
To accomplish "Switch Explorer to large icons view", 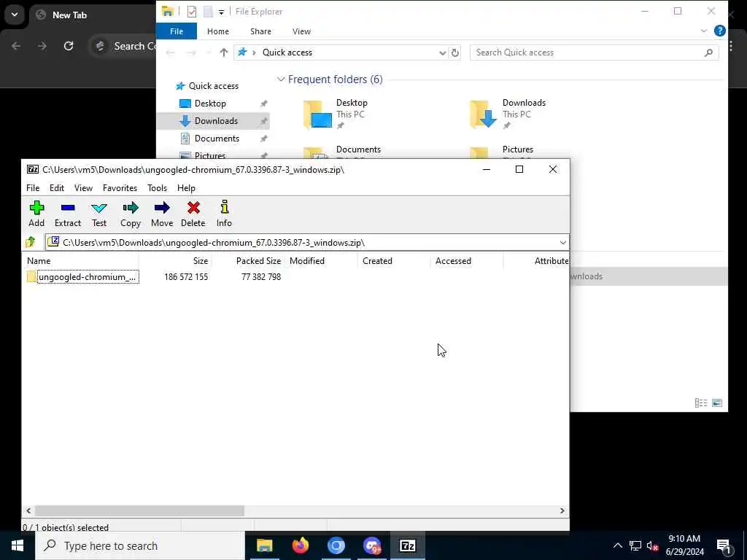I will [x=717, y=402].
